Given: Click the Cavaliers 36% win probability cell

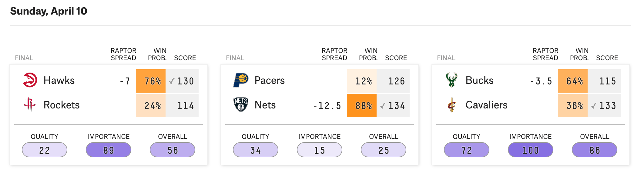Looking at the screenshot, I should click(x=572, y=105).
